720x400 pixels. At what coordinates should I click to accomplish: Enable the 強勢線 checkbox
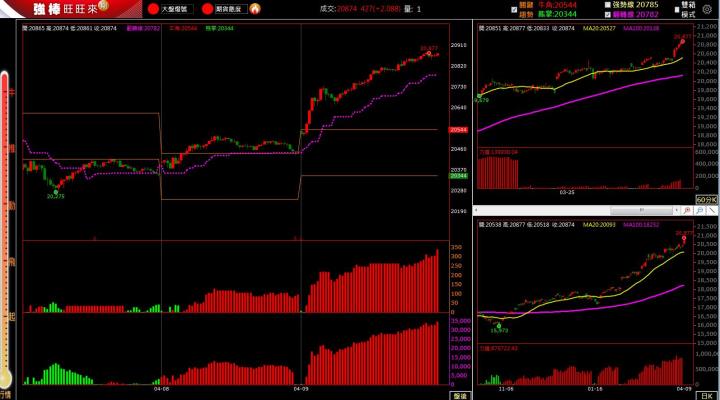click(608, 4)
